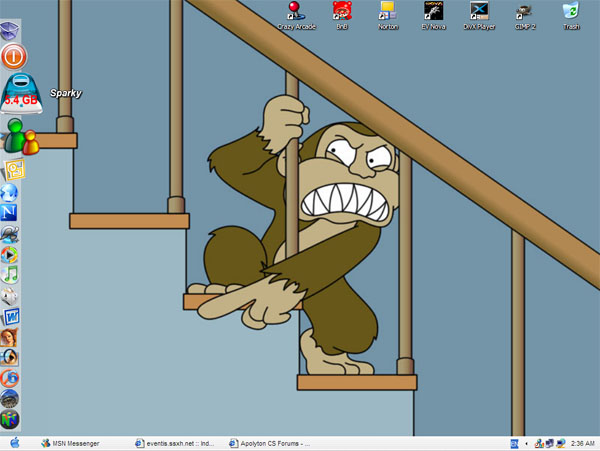This screenshot has height=451, width=600.
Task: Expand the hidden system tray icons arrow
Action: 527,443
